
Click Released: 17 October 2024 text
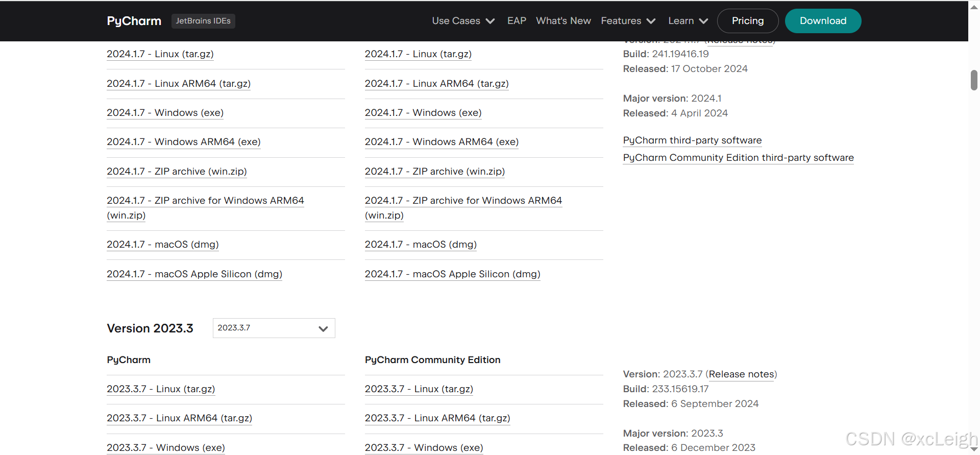coord(685,69)
